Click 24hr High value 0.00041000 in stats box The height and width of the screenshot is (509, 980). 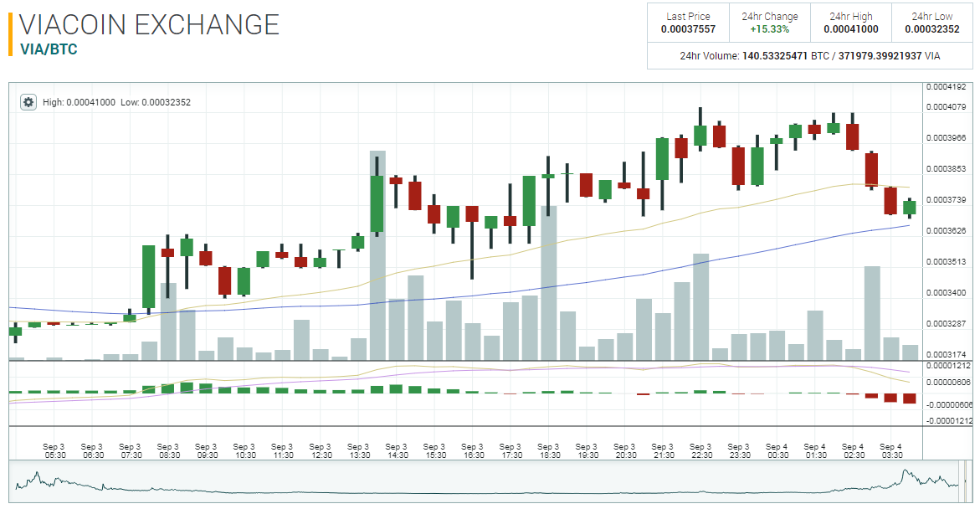850,29
